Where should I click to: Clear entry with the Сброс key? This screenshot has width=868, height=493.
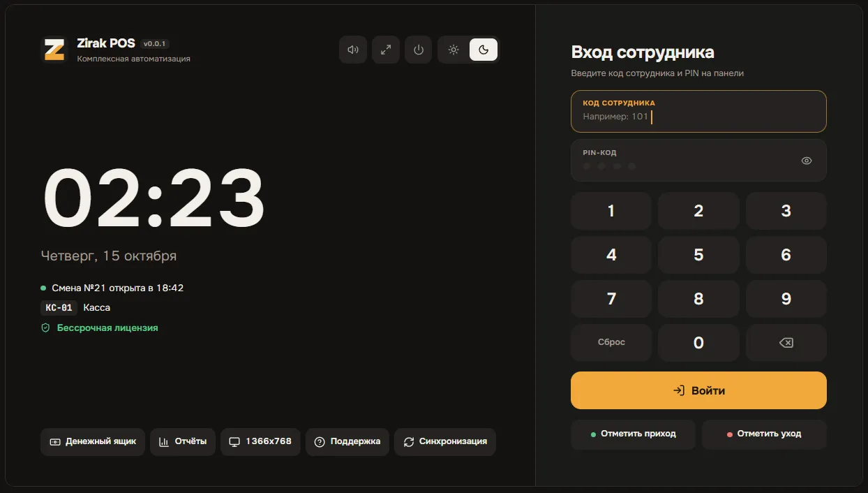pos(611,343)
